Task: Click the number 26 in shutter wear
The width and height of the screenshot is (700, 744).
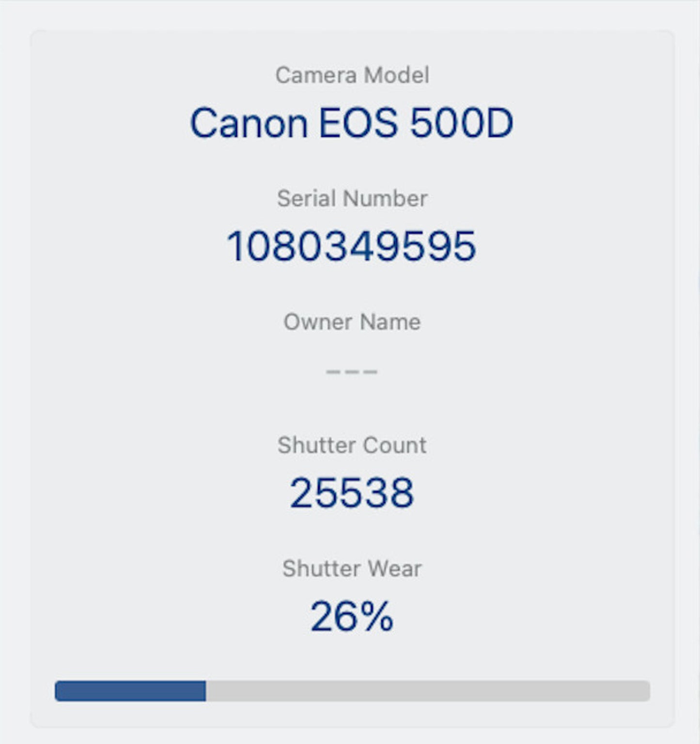Action: [333, 616]
